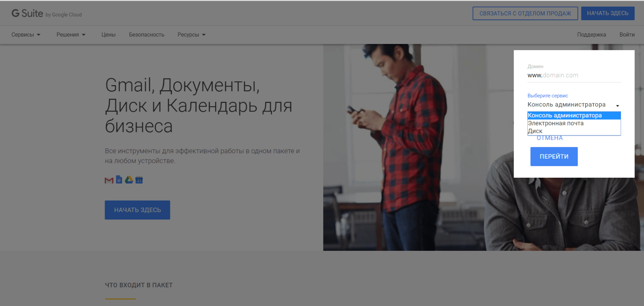Click the Google Calendar icon

(x=139, y=180)
